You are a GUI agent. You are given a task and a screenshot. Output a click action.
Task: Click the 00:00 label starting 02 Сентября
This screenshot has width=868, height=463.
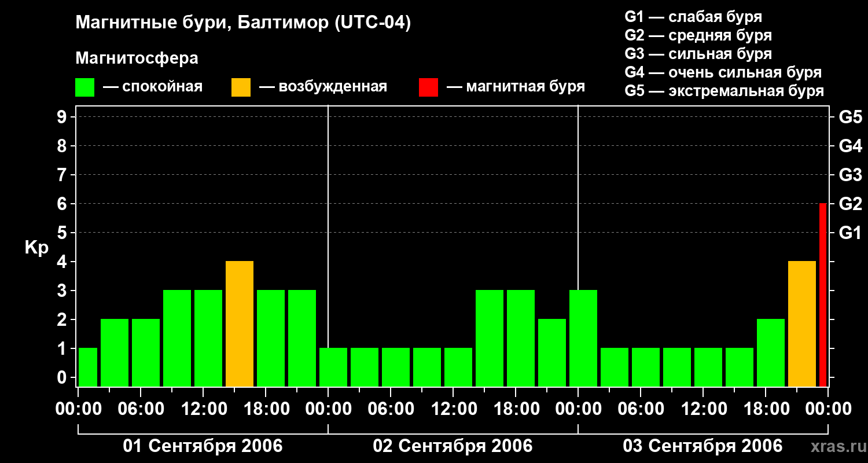[x=328, y=409]
